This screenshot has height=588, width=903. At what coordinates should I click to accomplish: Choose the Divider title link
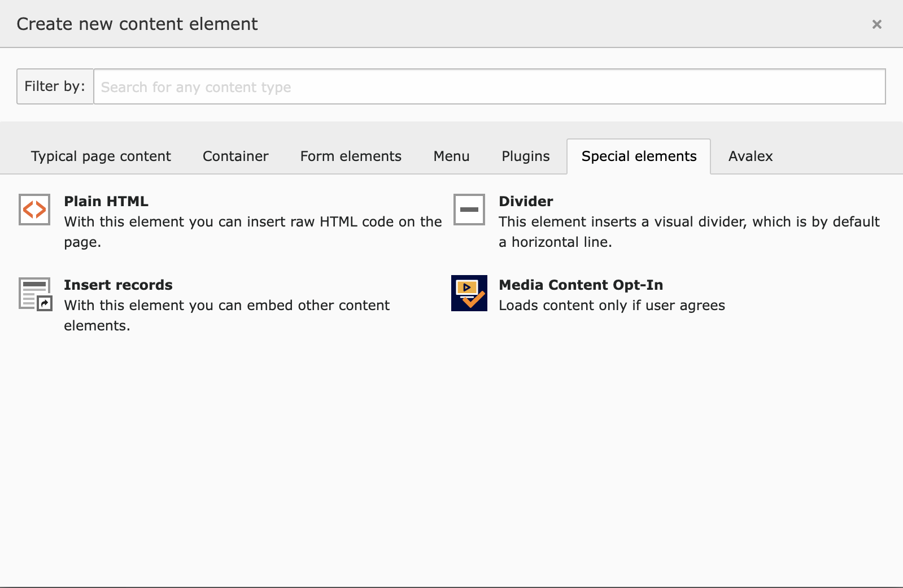coord(526,202)
